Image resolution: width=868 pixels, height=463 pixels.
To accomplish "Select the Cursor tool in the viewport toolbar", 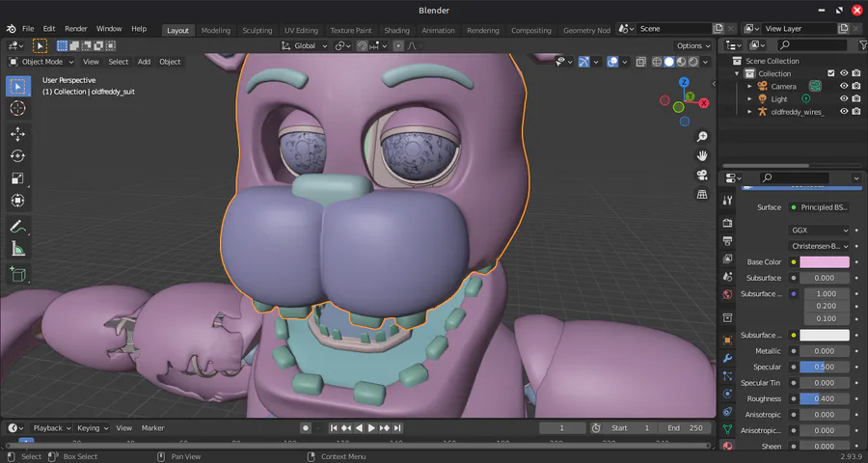I will [17, 109].
